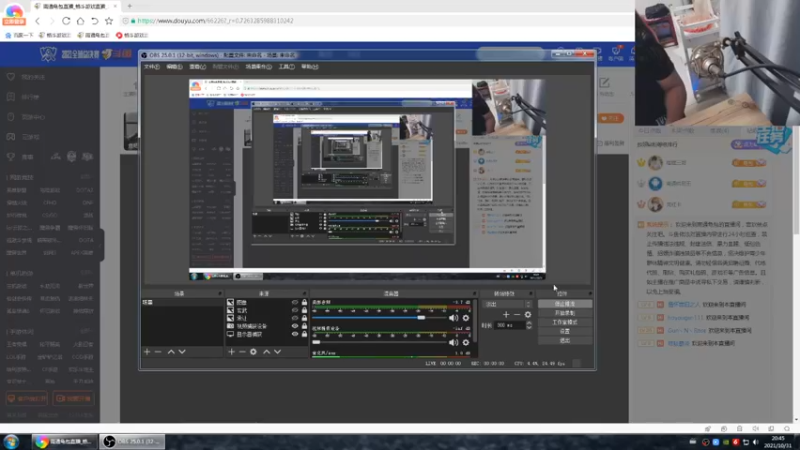This screenshot has width=800, height=450.
Task: Click the 退出 button in OBS
Action: click(x=565, y=340)
